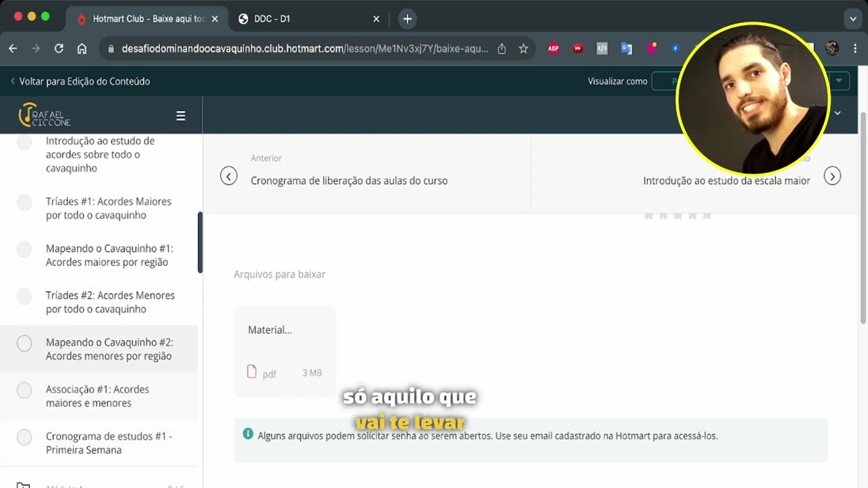Open lesson 'Introdução ao estudo de acordes'
868x488 pixels.
99,155
